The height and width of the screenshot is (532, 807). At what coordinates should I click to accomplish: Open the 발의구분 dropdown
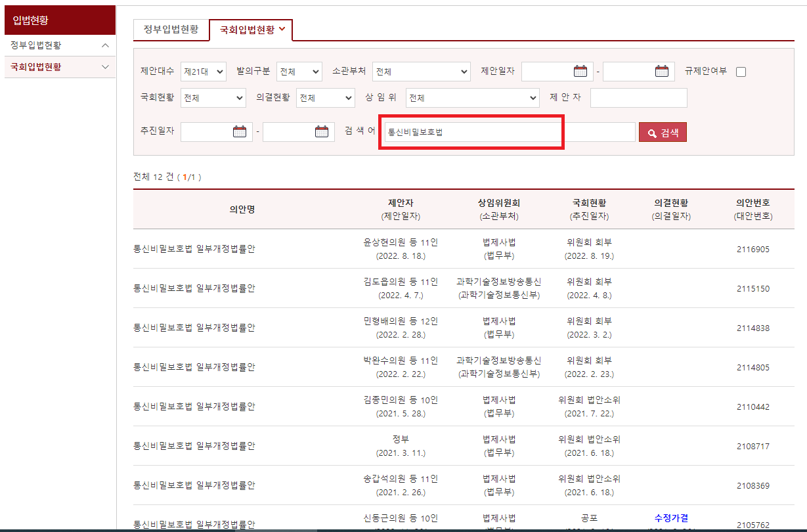(x=299, y=72)
